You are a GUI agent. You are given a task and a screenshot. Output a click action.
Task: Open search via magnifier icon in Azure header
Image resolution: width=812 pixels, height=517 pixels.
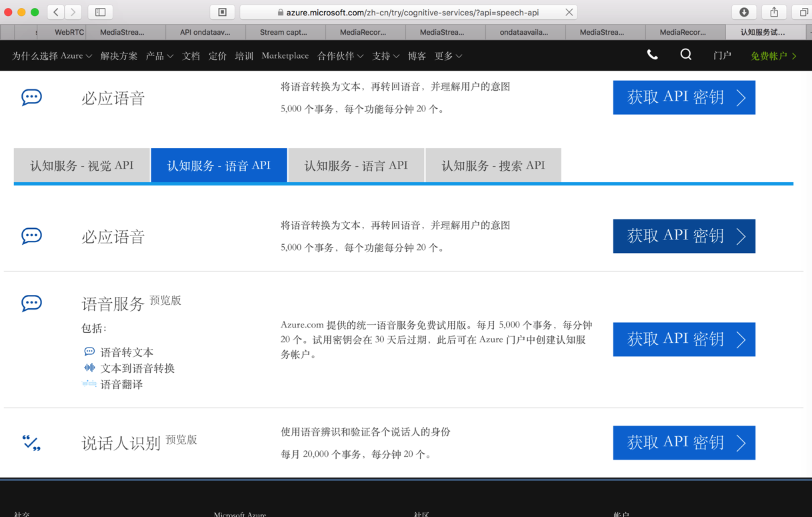pyautogui.click(x=686, y=55)
